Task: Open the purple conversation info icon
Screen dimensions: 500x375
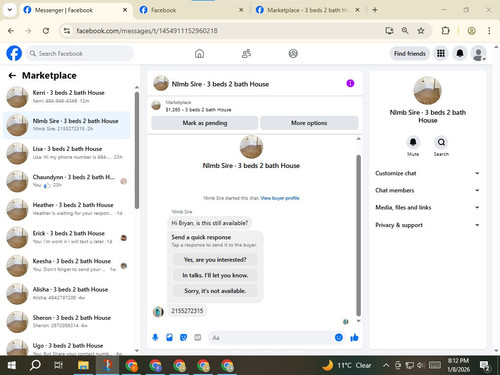Action: [x=350, y=83]
